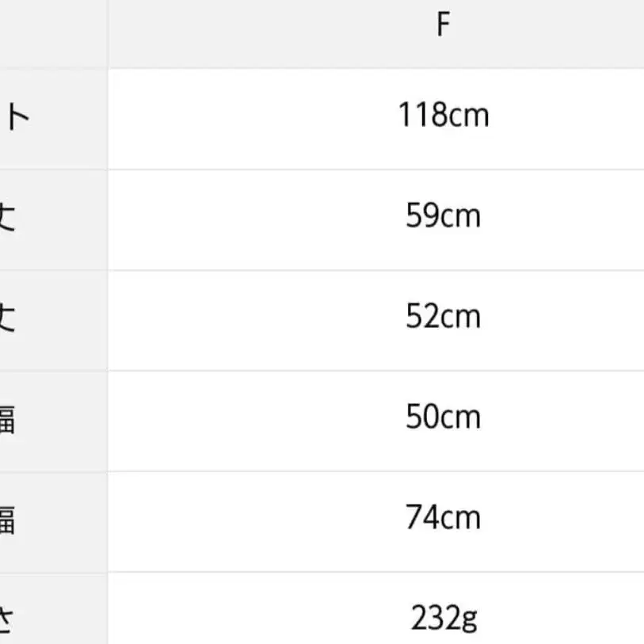The height and width of the screenshot is (644, 644).
Task: Select the 幅 label beside 50cm
Action: coord(6,419)
